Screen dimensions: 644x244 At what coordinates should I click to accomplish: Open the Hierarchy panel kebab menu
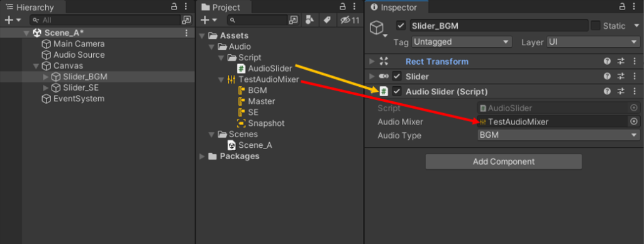coord(186,6)
